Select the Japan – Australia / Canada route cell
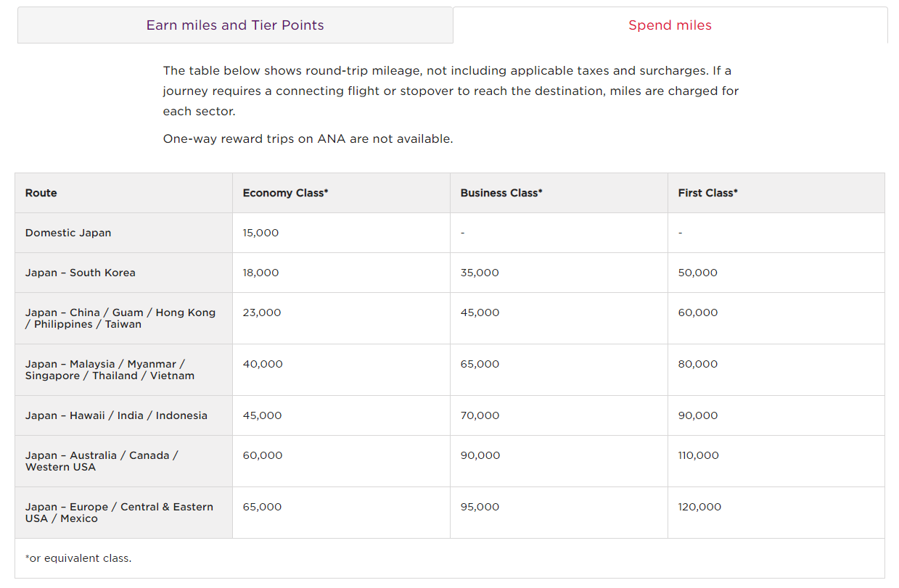The image size is (899, 588). (x=102, y=461)
